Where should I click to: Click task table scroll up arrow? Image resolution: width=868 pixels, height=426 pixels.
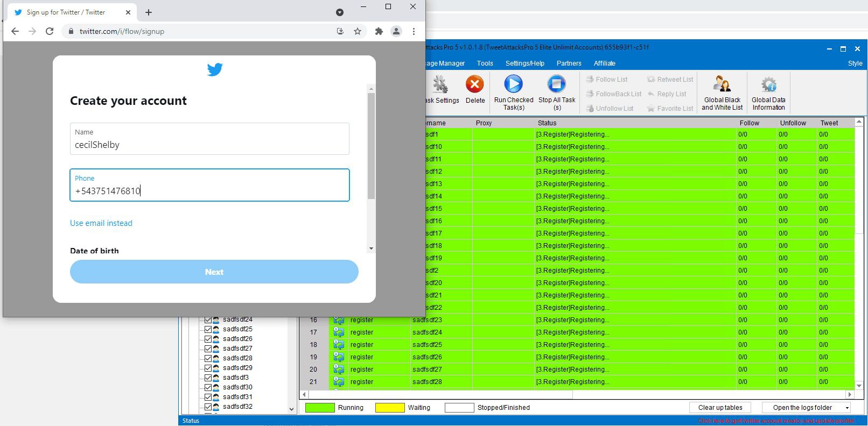(859, 122)
